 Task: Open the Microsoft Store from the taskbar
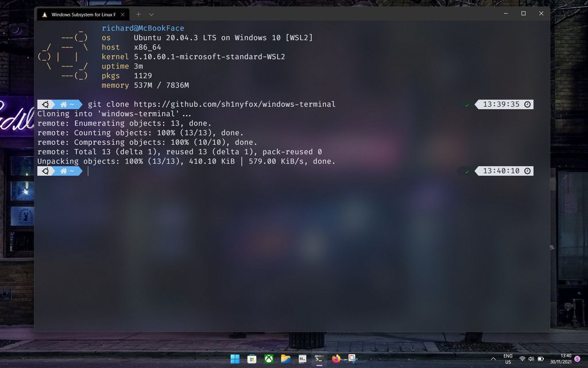click(251, 358)
